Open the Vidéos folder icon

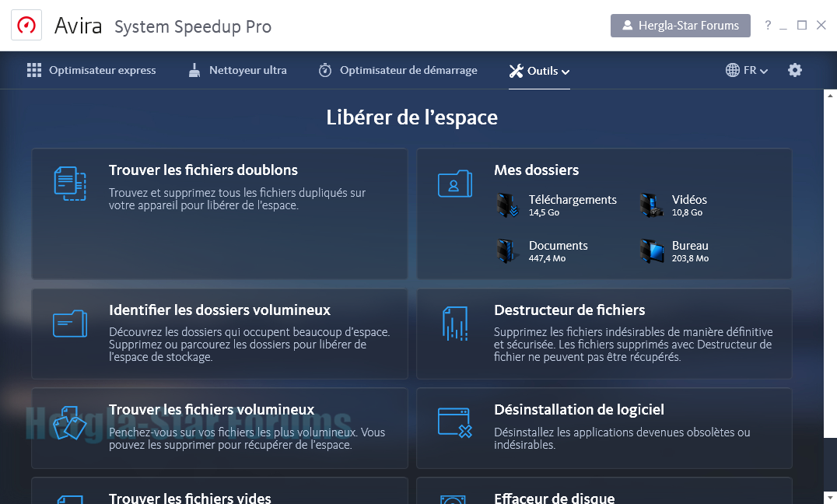(651, 205)
